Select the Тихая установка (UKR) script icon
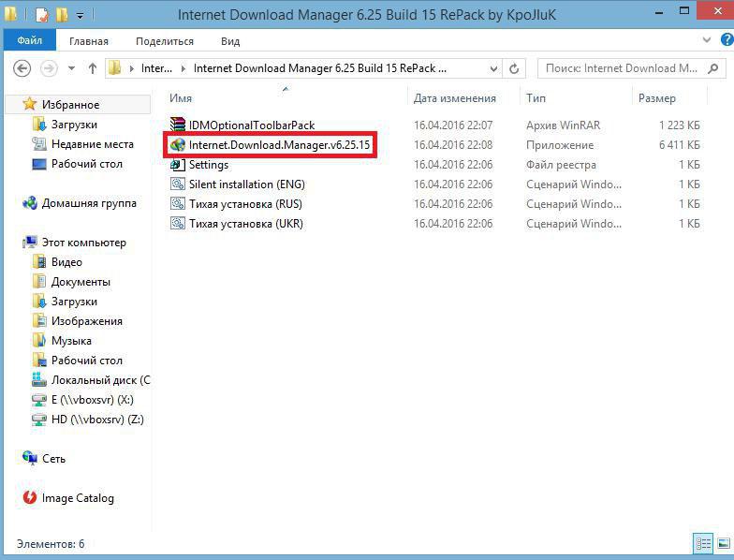Screen dimensions: 734x560 tap(178, 223)
